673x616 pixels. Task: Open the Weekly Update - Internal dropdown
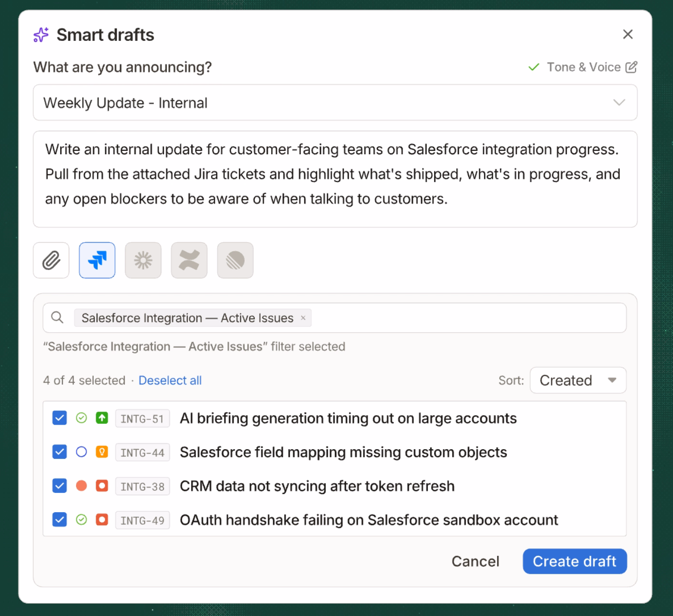point(335,103)
